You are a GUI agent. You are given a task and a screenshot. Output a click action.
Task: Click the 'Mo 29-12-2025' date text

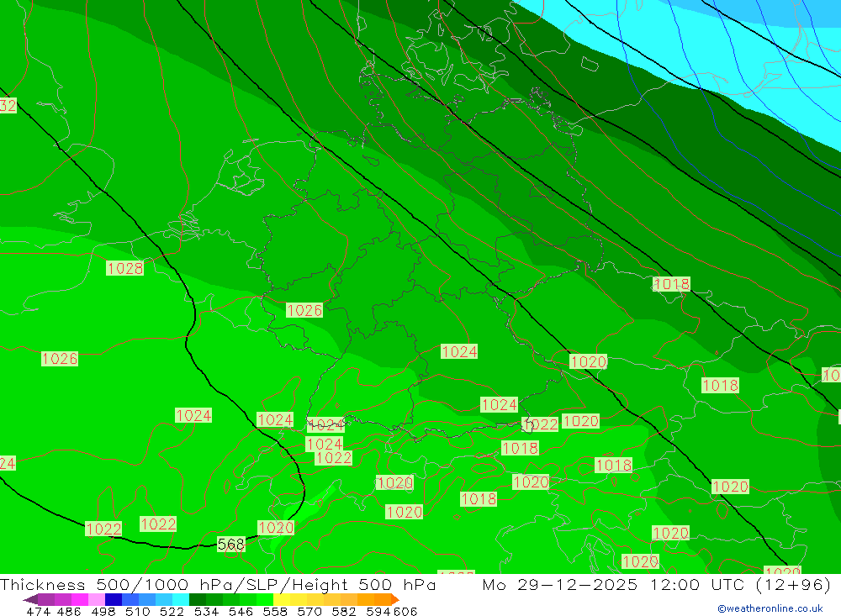559,584
